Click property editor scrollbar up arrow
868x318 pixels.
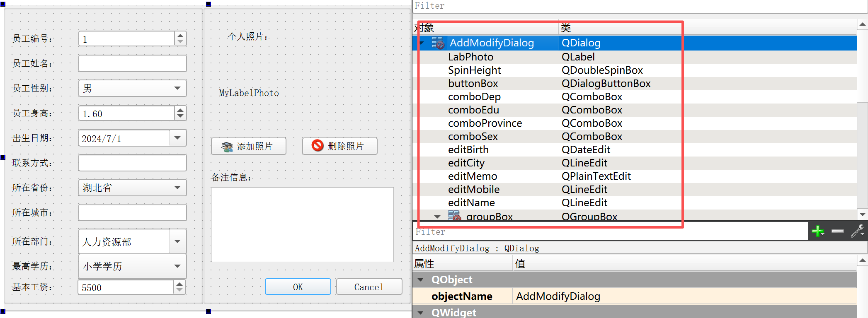(862, 260)
